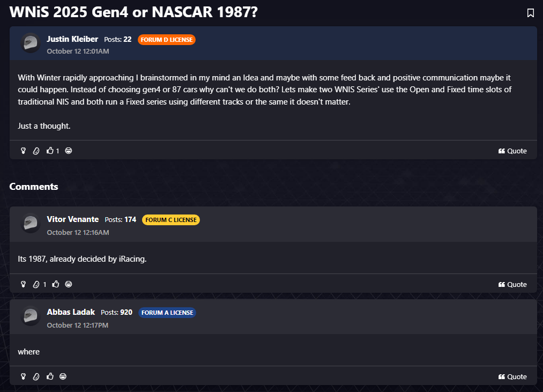Open Justin Kleiber's profile via username
The height and width of the screenshot is (392, 543).
(72, 39)
